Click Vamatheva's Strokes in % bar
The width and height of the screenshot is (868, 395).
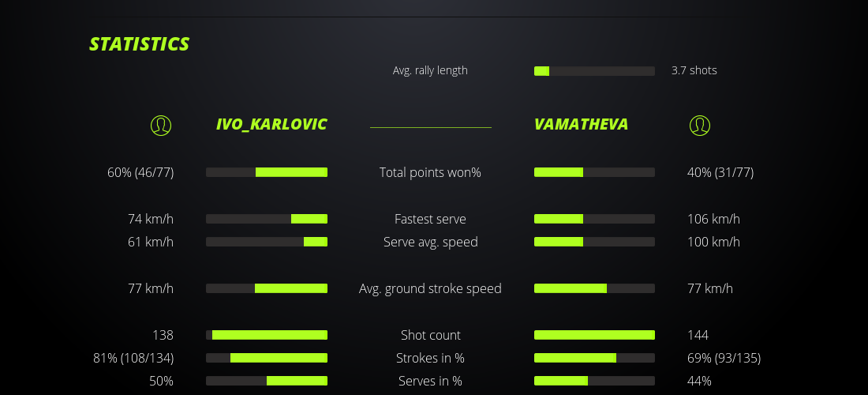[x=594, y=358]
